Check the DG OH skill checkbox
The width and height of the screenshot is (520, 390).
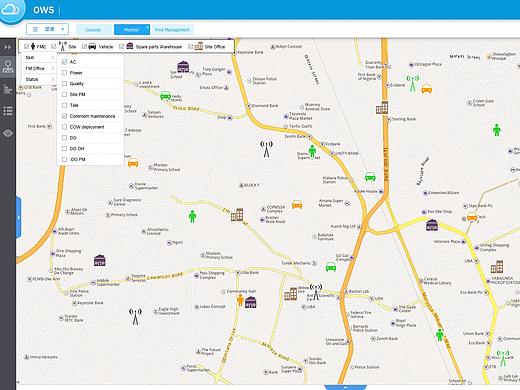point(64,148)
